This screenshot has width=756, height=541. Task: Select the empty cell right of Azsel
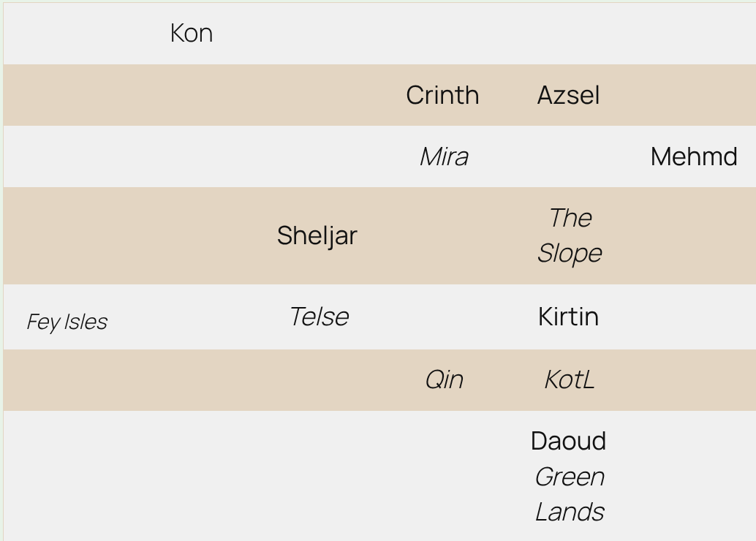pyautogui.click(x=693, y=95)
